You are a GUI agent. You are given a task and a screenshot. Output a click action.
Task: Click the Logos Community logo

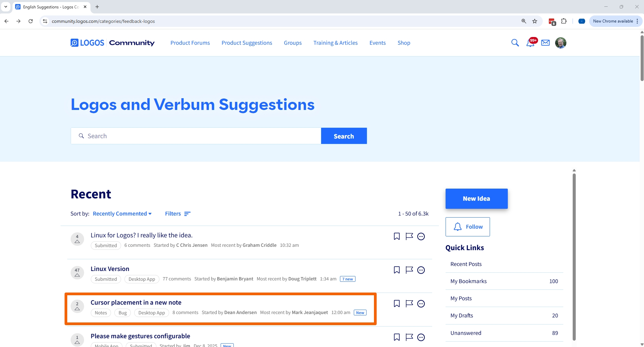pos(113,43)
